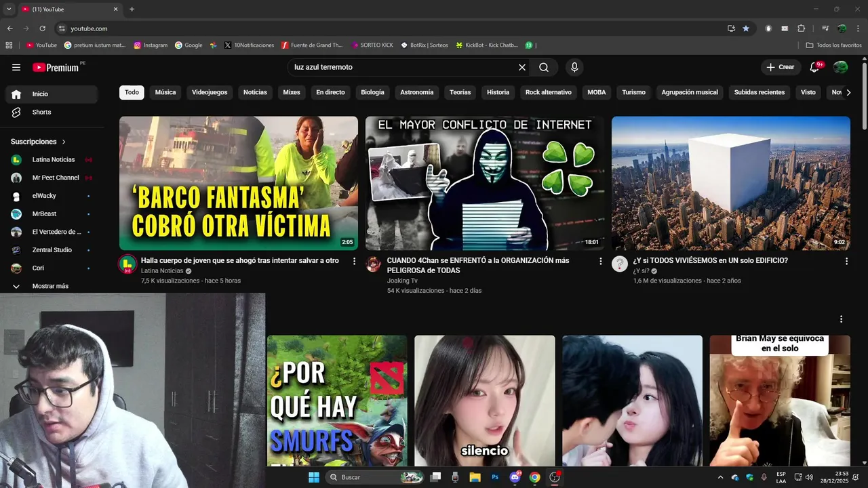The height and width of the screenshot is (488, 868).
Task: Select the Mixes filter chip
Action: [x=292, y=92]
